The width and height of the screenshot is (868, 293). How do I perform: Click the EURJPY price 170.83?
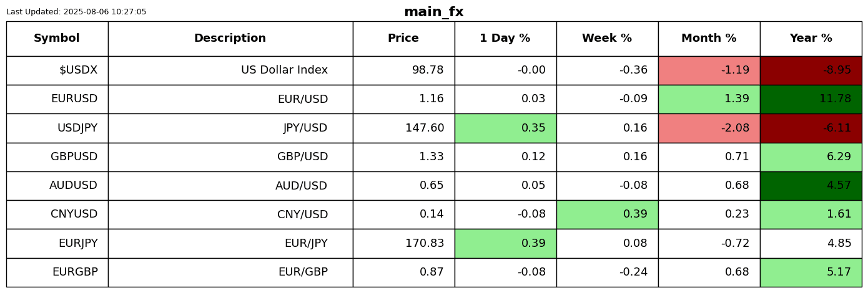(x=425, y=244)
